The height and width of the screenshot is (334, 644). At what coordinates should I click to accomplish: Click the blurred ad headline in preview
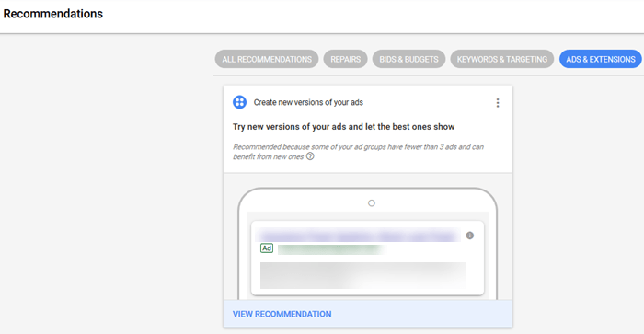[x=358, y=236]
